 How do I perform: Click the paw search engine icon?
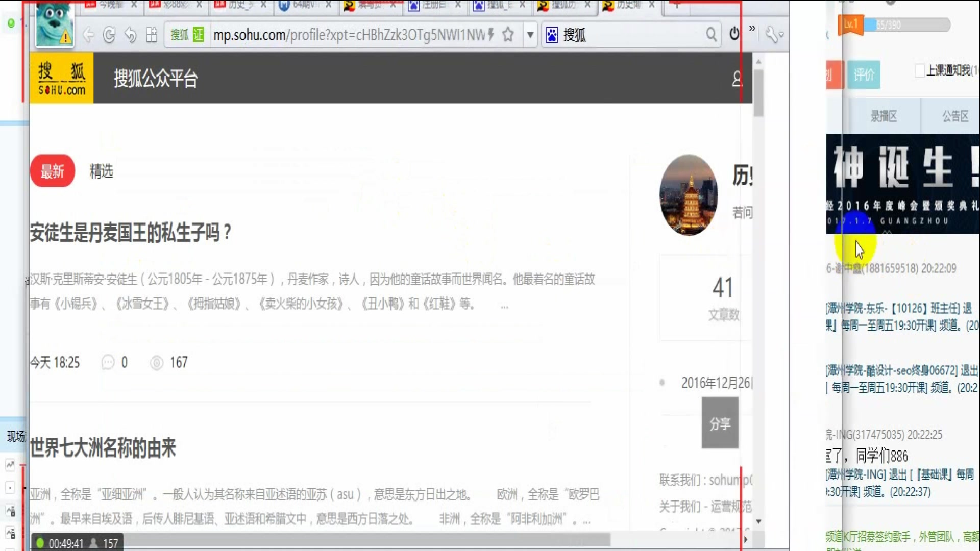tap(552, 35)
